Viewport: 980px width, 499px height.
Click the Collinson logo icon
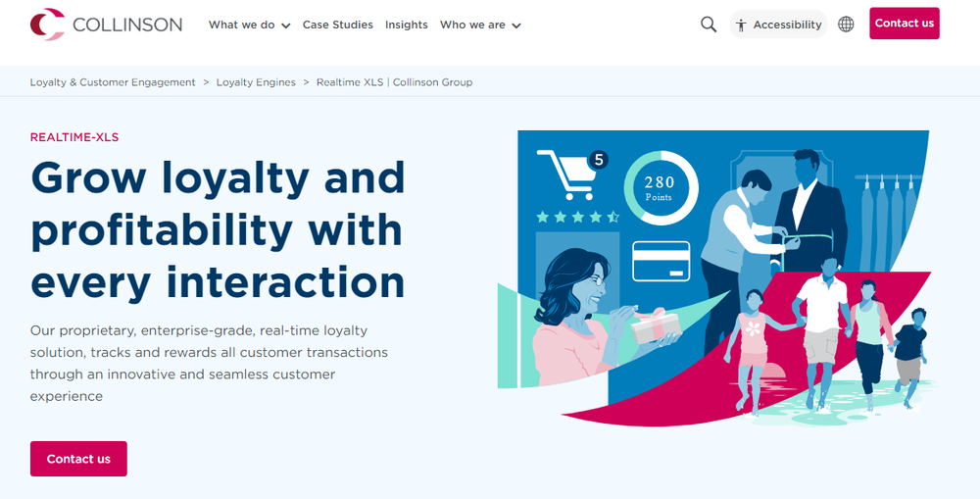click(x=47, y=25)
